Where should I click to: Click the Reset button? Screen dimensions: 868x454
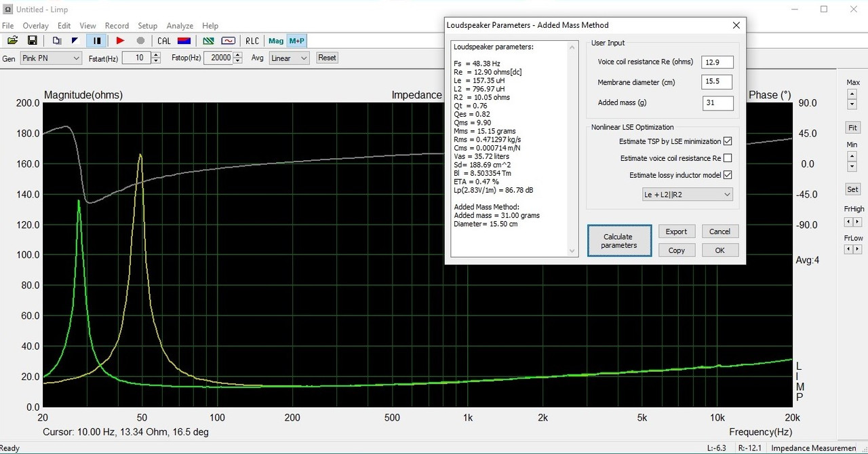pos(327,58)
